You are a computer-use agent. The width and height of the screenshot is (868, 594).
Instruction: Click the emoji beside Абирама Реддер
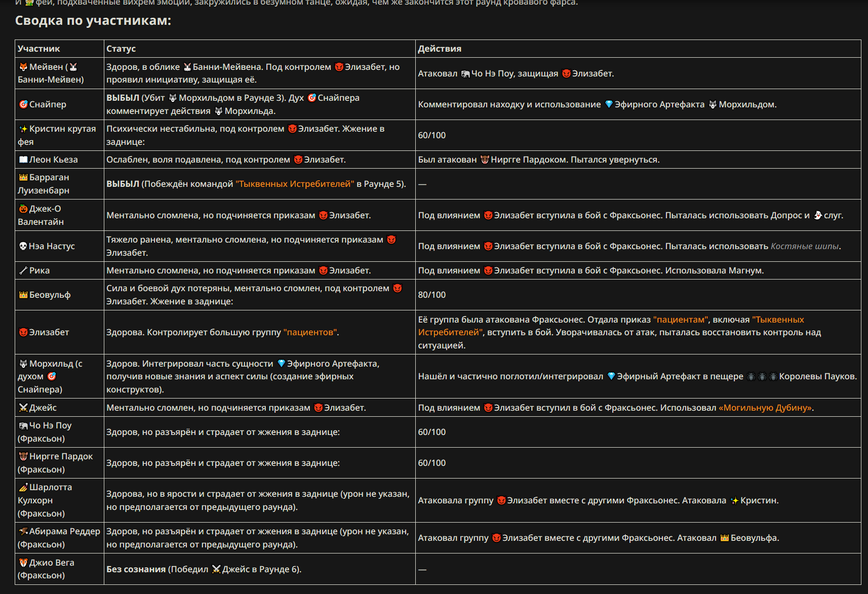(23, 531)
